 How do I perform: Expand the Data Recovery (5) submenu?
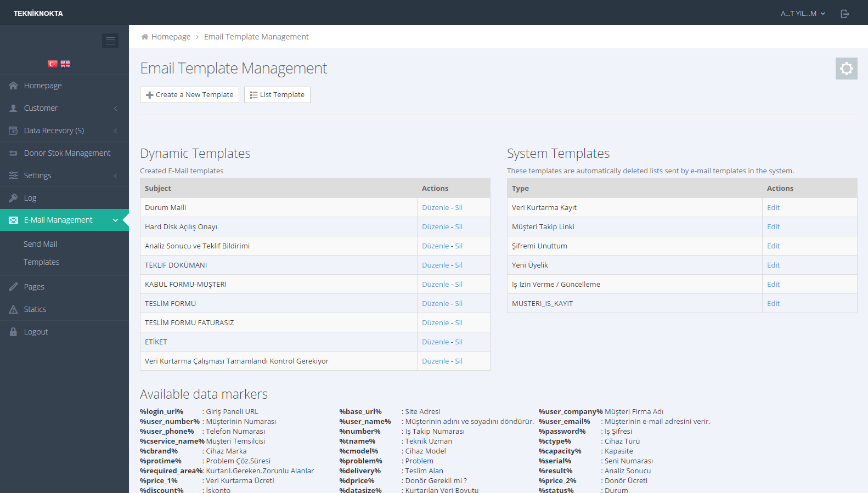click(x=54, y=131)
